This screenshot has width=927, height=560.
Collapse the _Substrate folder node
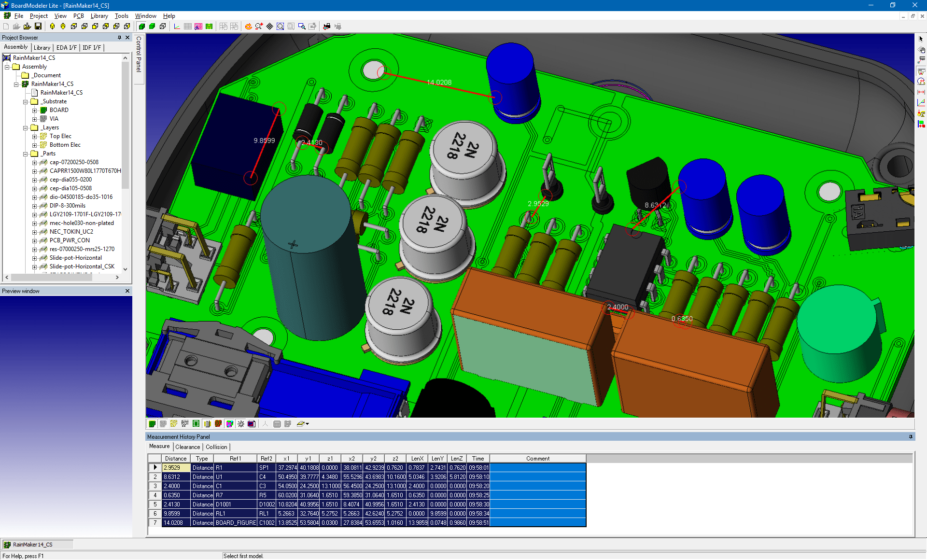[26, 101]
